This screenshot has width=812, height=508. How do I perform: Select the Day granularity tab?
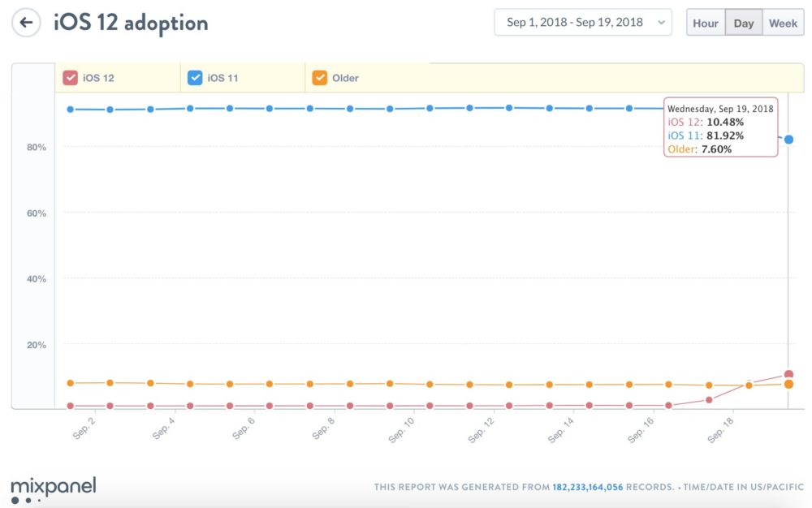[744, 24]
